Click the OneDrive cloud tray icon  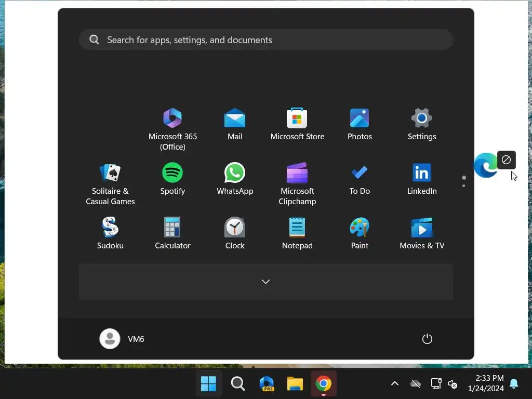point(415,384)
